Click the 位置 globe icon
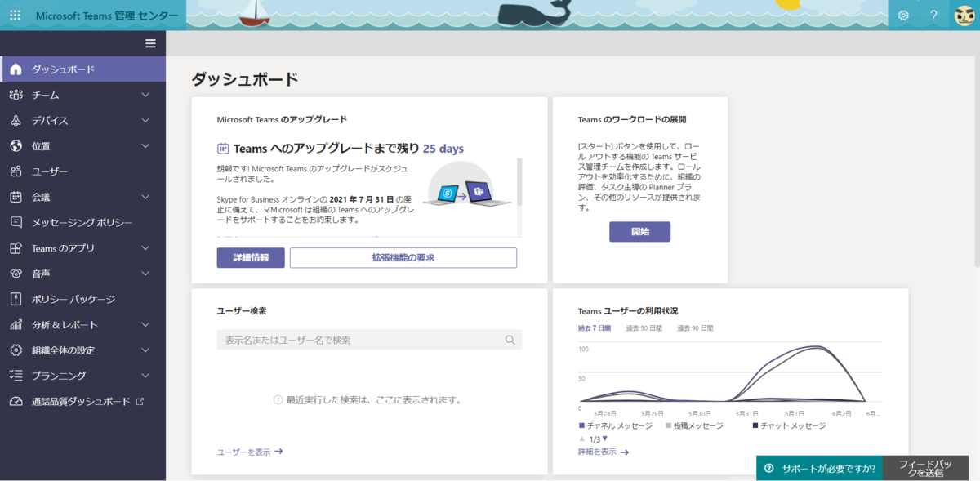Viewport: 980px width, 481px height. coord(16,146)
